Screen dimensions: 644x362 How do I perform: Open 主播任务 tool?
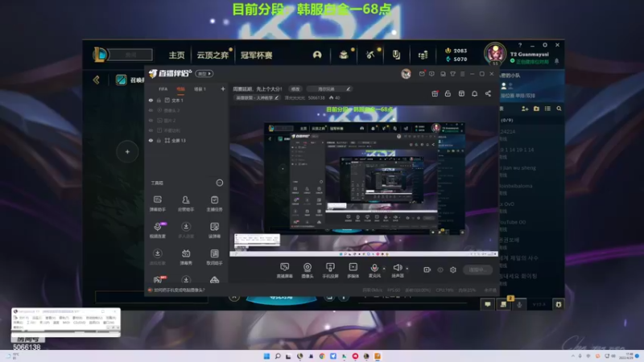click(214, 204)
